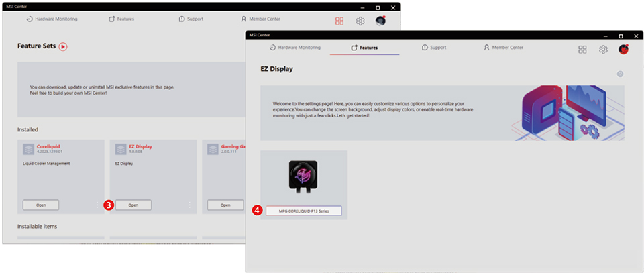Image resolution: width=644 pixels, height=273 pixels.
Task: Click the MPG CORELIQUID P13 Series button
Action: coord(304,211)
